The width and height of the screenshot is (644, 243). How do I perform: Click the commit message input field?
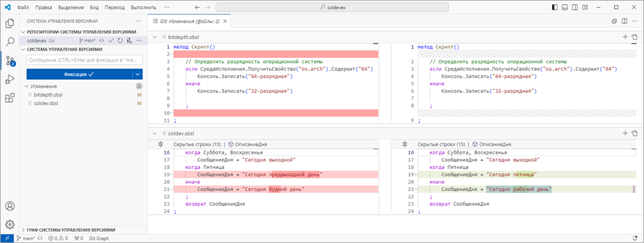click(85, 60)
